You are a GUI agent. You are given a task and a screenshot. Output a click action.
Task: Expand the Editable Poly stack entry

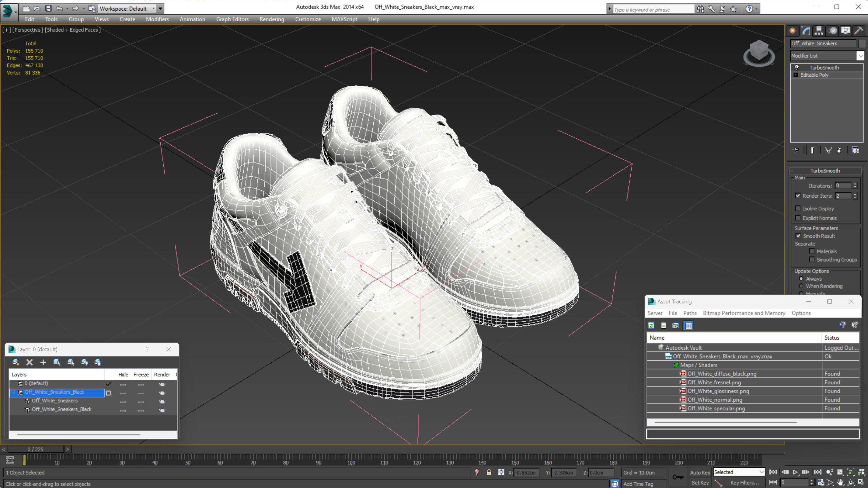796,75
